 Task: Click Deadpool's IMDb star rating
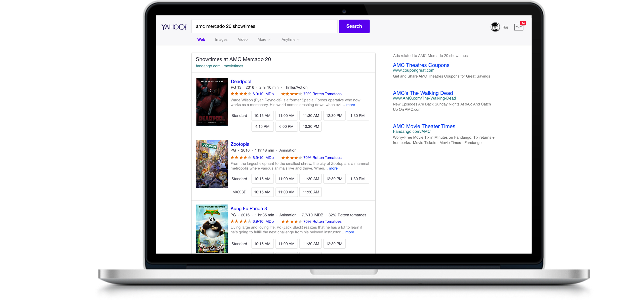pos(241,94)
